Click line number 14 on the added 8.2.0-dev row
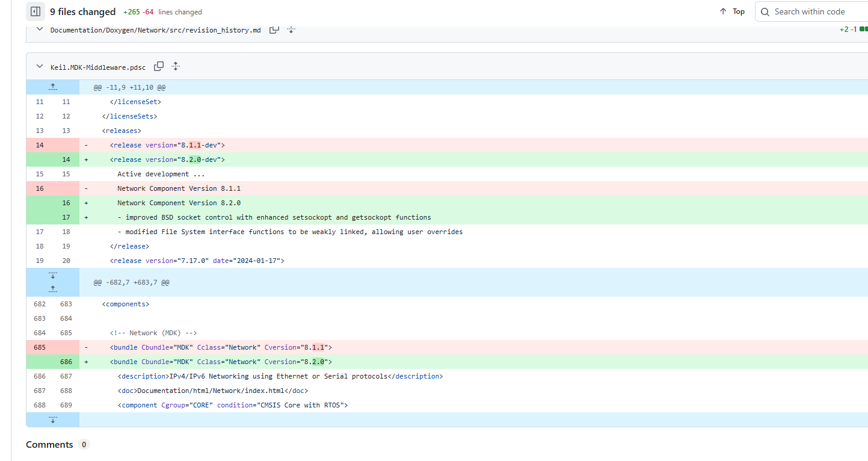 (x=66, y=159)
